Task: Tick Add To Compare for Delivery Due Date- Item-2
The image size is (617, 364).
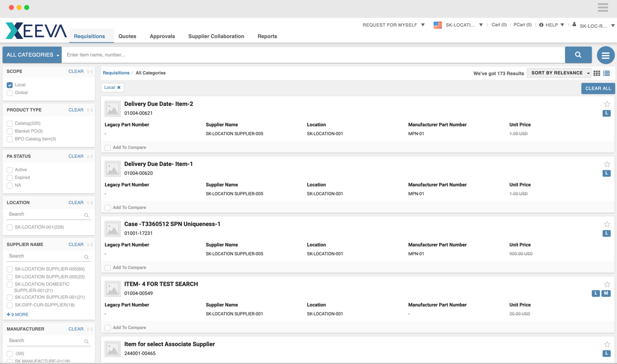Action: (108, 148)
